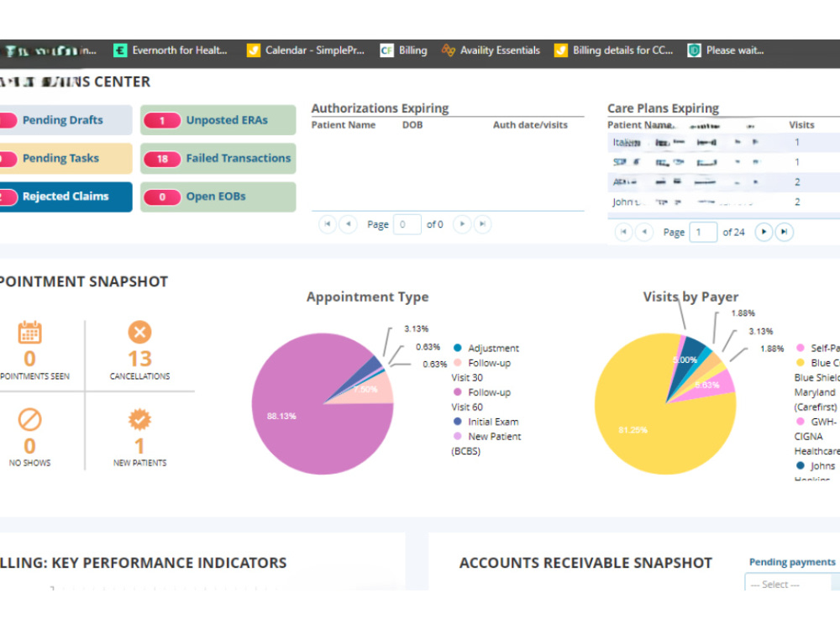Open Failed Transactions list
The height and width of the screenshot is (630, 840).
pyautogui.click(x=218, y=159)
